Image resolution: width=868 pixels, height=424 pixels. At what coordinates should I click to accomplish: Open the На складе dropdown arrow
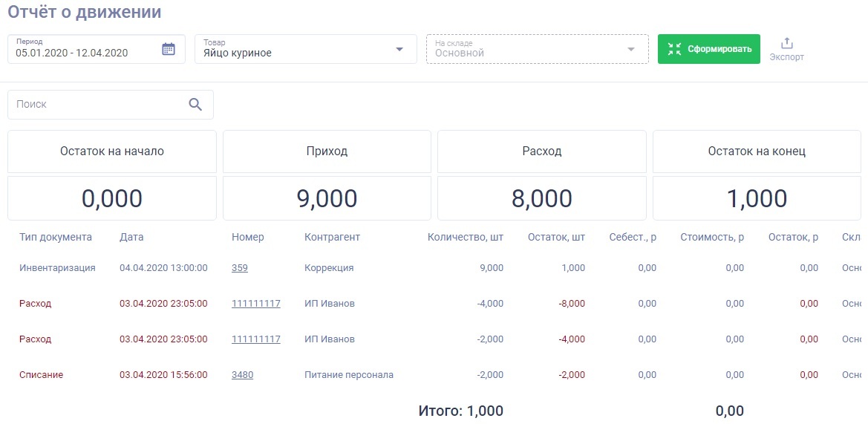(x=631, y=49)
